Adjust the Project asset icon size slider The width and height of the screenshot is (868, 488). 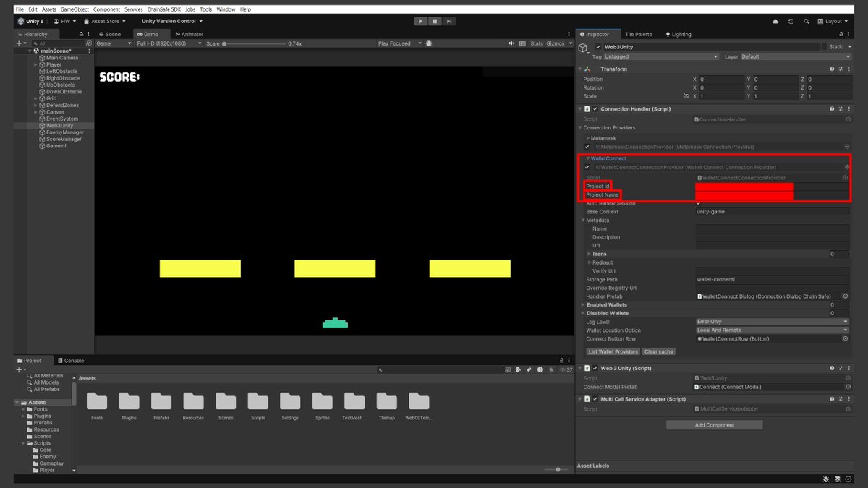point(557,470)
